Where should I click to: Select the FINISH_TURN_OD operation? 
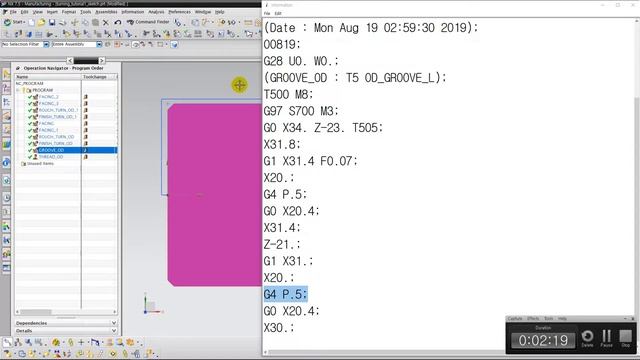coord(56,143)
